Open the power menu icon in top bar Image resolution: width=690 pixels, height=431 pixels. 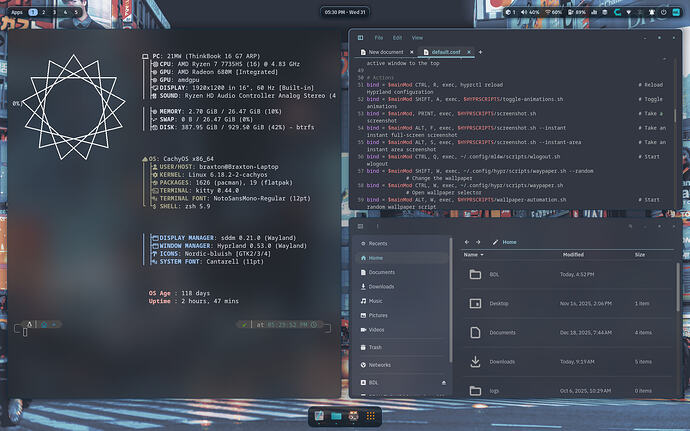[664, 12]
